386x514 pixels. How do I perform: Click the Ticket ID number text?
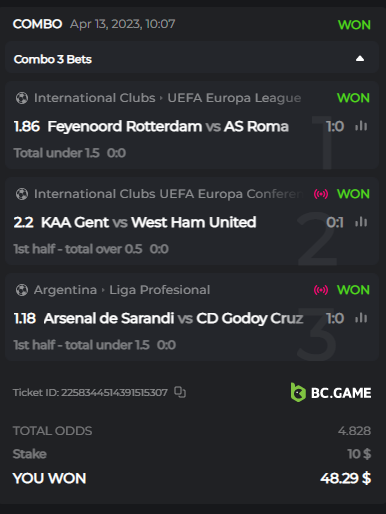(x=114, y=392)
